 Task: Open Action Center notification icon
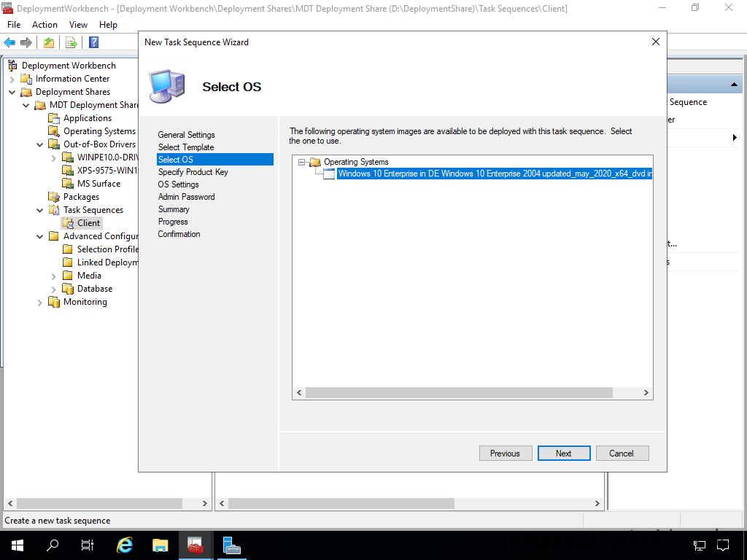pos(723,545)
